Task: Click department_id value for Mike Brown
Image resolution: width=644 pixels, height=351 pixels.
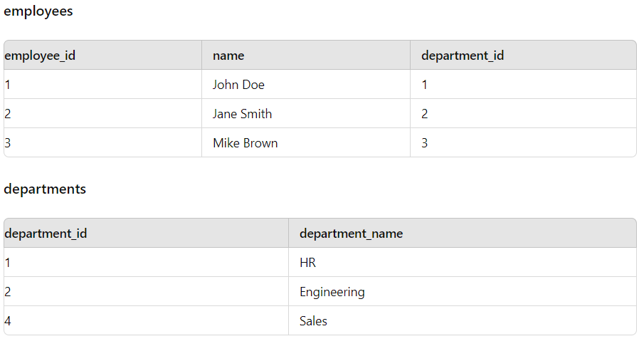Action: tap(523, 142)
